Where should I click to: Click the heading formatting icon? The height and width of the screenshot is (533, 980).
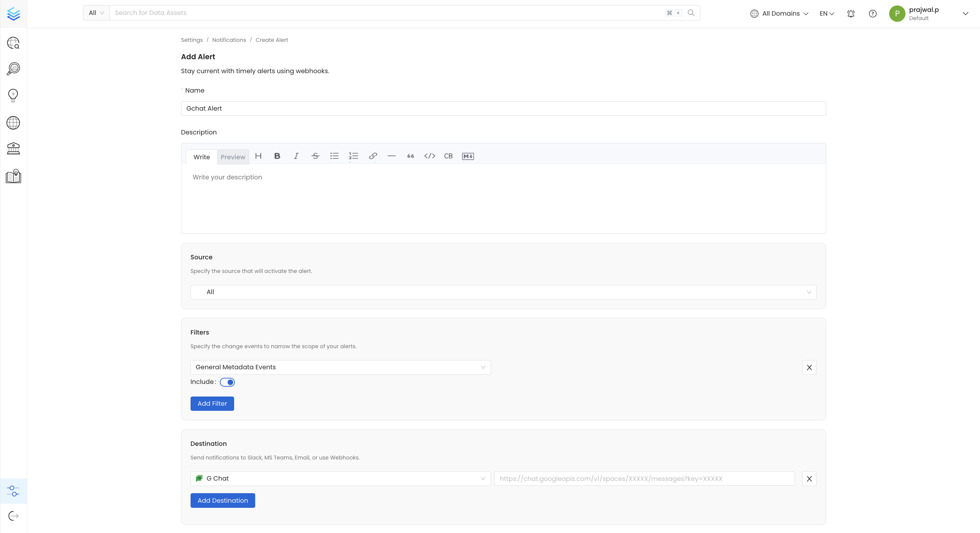point(259,156)
